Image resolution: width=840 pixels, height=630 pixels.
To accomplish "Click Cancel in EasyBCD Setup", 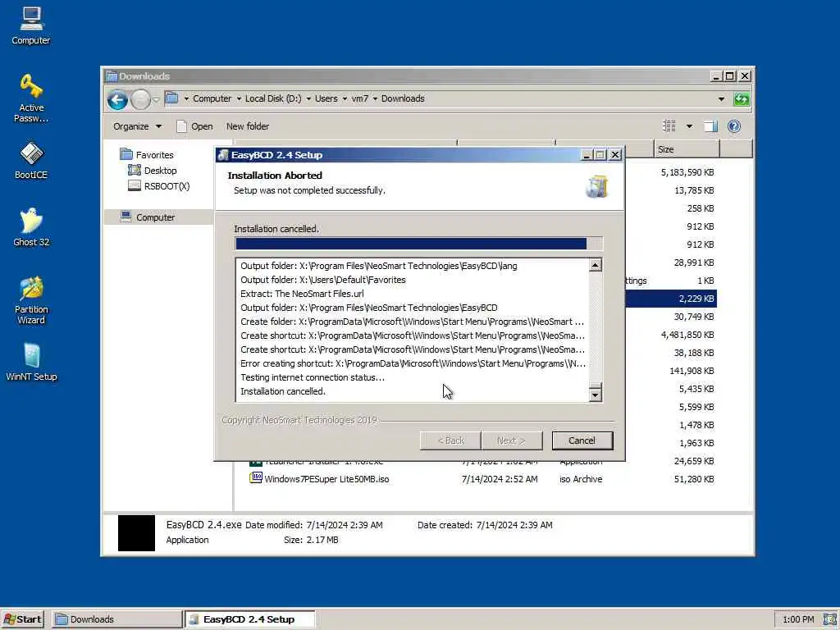I will (582, 441).
